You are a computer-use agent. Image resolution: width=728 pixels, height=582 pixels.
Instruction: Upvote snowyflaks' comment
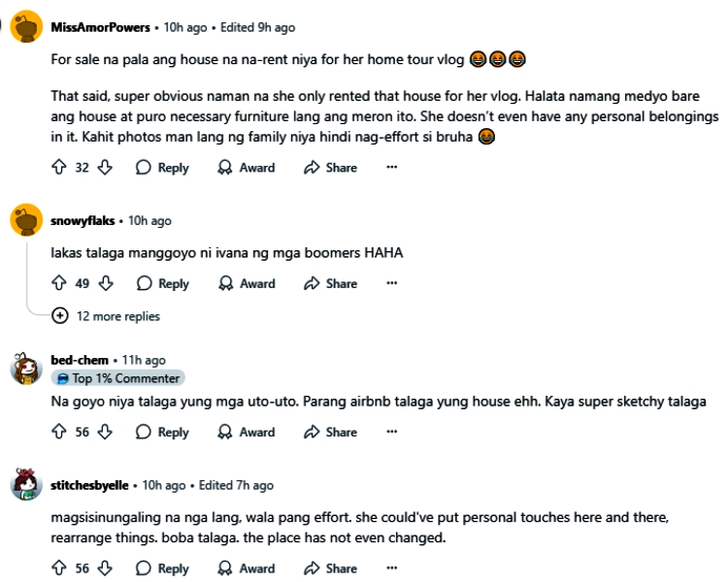[x=58, y=284]
